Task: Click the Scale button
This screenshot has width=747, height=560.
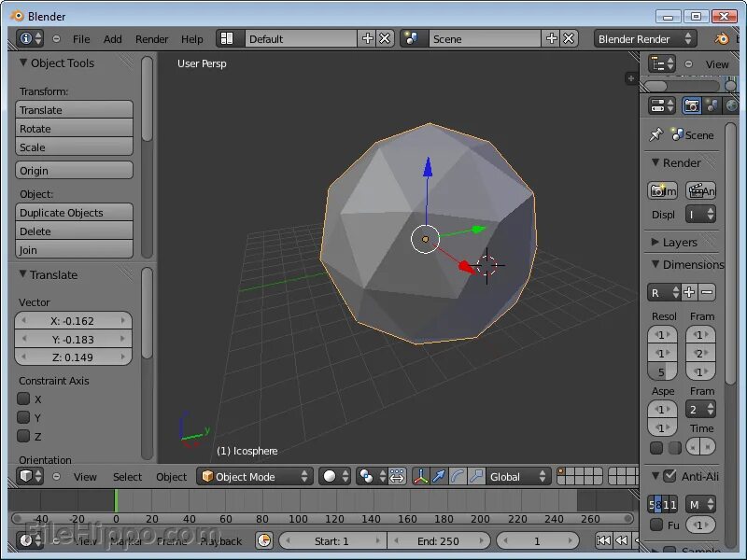Action: point(74,147)
